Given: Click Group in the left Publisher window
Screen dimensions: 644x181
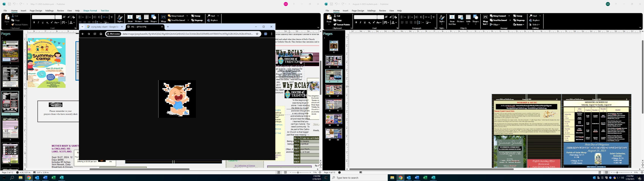Looking at the screenshot, I should (x=196, y=16).
